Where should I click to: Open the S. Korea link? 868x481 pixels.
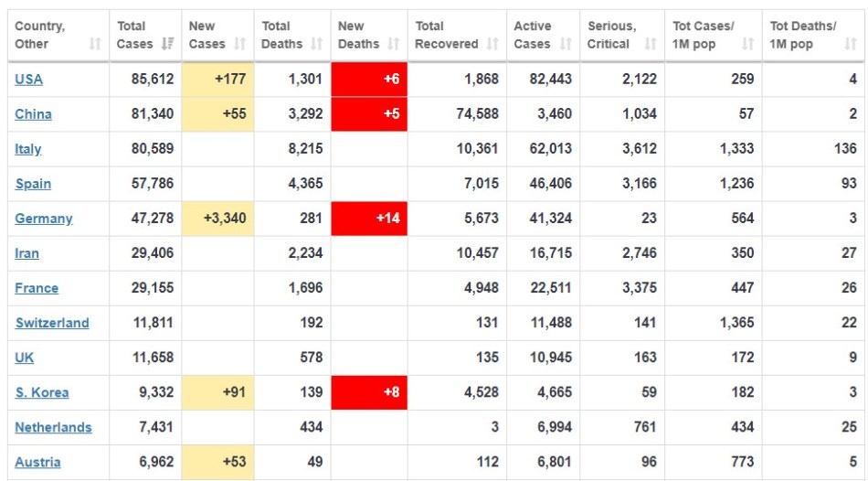pos(41,392)
